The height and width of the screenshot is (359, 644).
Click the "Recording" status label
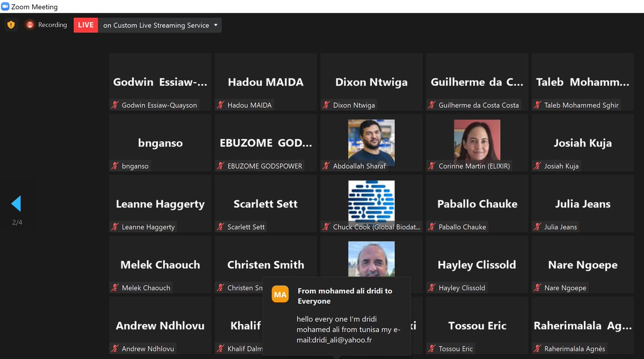click(x=53, y=25)
